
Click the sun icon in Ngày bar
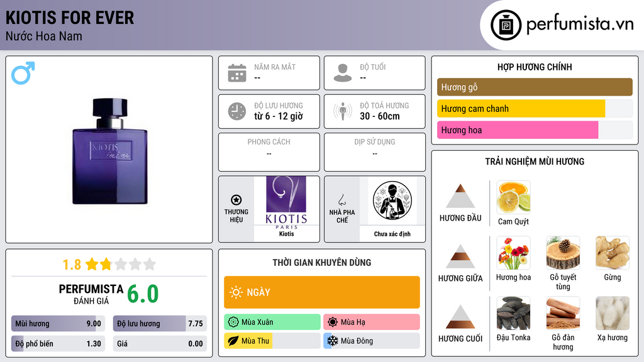point(236,292)
